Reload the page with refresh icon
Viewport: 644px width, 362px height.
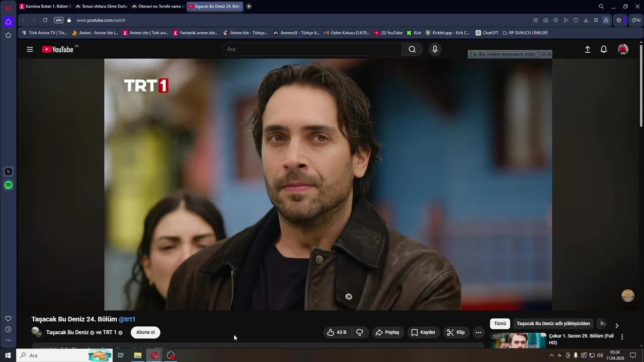(45, 20)
